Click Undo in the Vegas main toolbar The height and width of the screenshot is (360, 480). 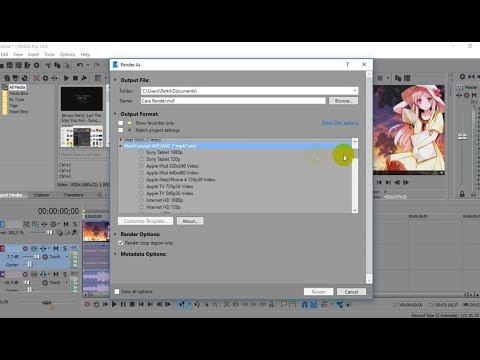80,65
